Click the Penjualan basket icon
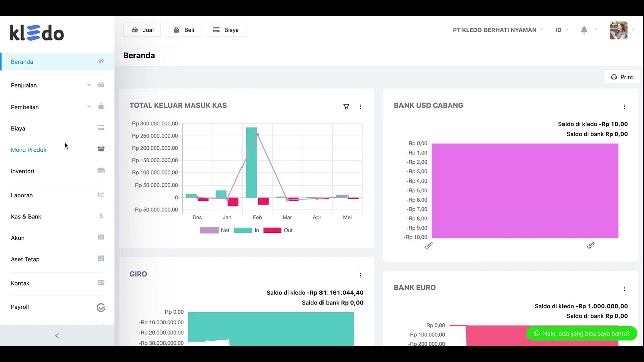This screenshot has width=644, height=362. tap(101, 85)
